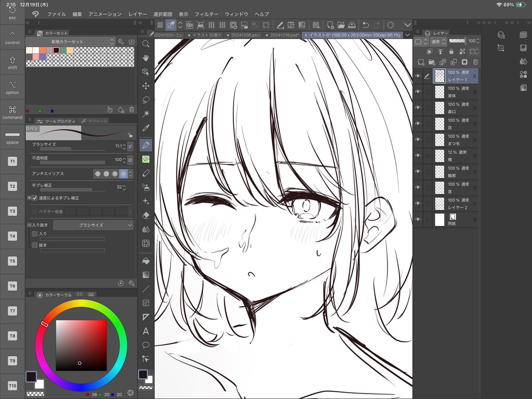Viewport: 532px width, 399px height.
Task: Expand the plus next to 速度による手ブレ補正
Action: pos(29,198)
